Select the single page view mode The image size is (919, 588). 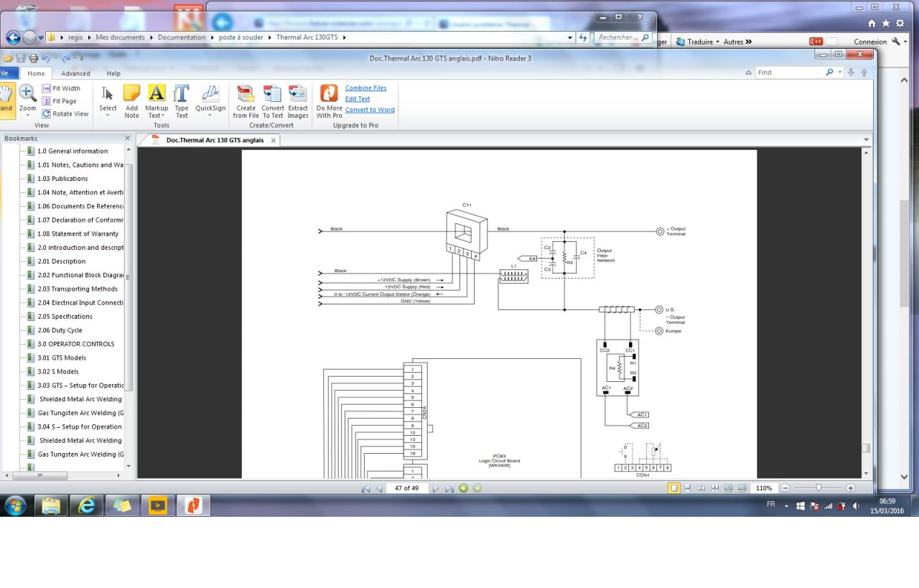point(674,488)
